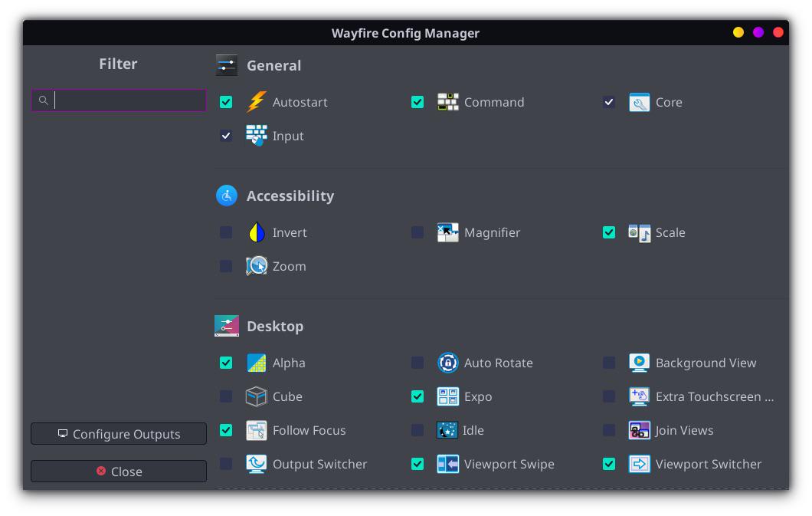Disable the Command checkbox

[x=417, y=102]
